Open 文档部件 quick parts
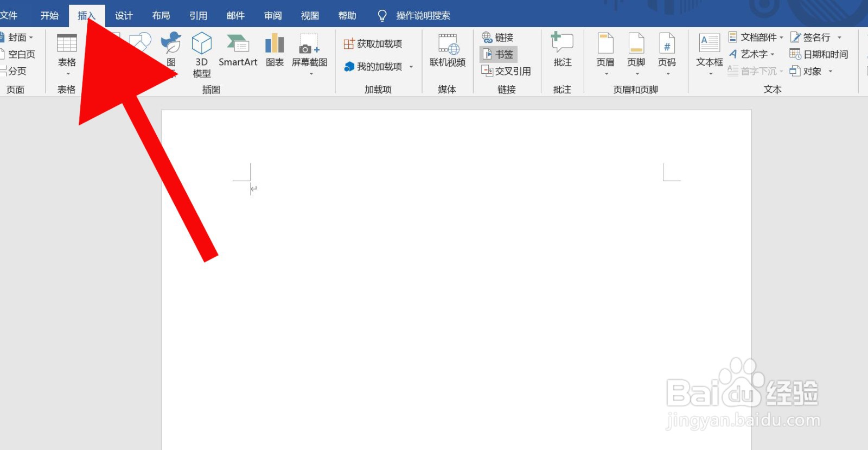Viewport: 868px width, 450px height. click(756, 37)
